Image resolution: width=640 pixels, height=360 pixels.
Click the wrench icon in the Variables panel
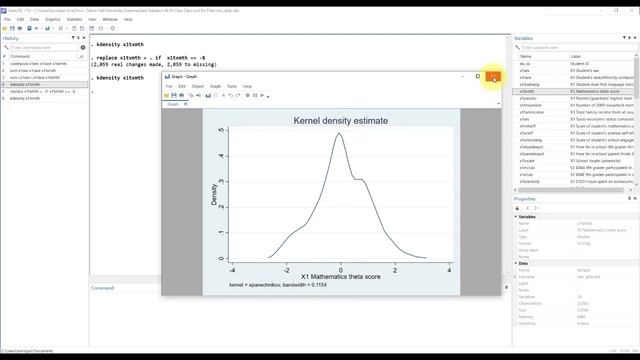pyautogui.click(x=518, y=48)
